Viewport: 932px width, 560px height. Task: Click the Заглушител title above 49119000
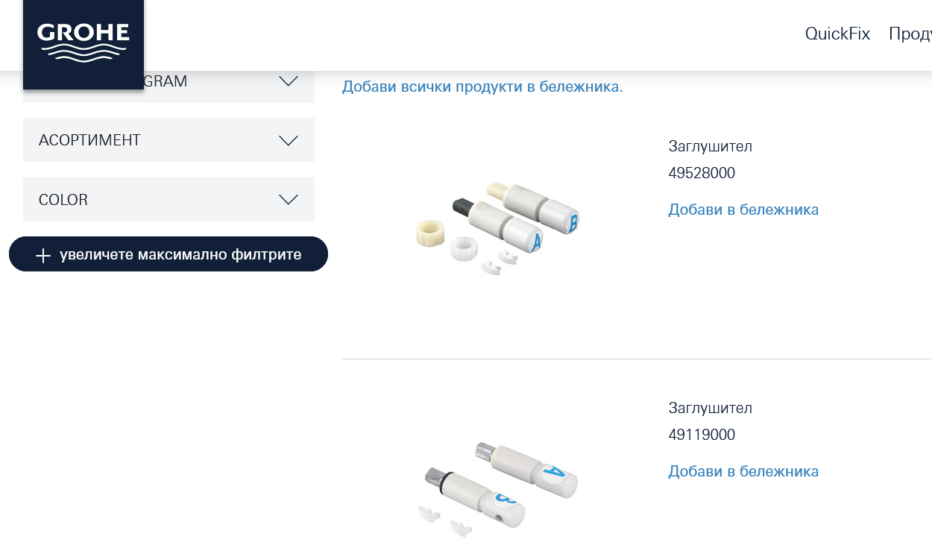pyautogui.click(x=710, y=408)
